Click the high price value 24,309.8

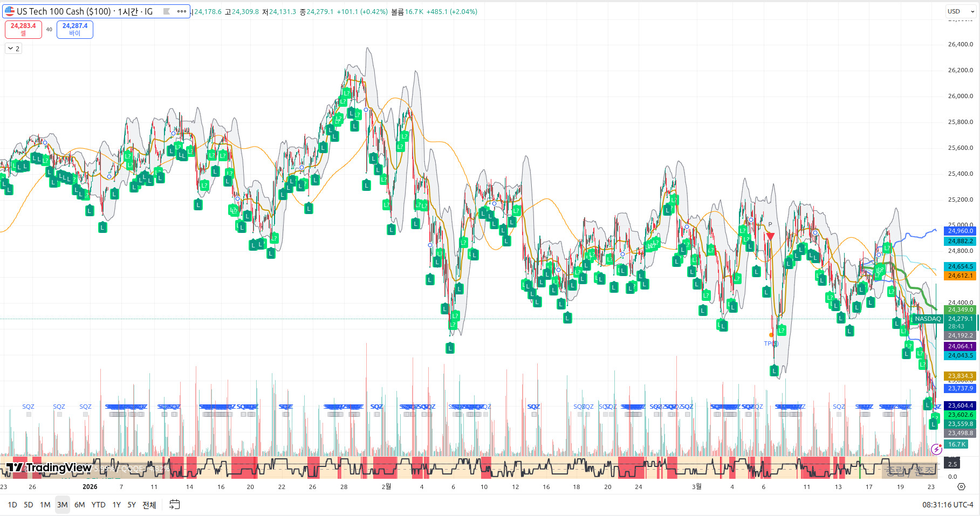pos(245,11)
